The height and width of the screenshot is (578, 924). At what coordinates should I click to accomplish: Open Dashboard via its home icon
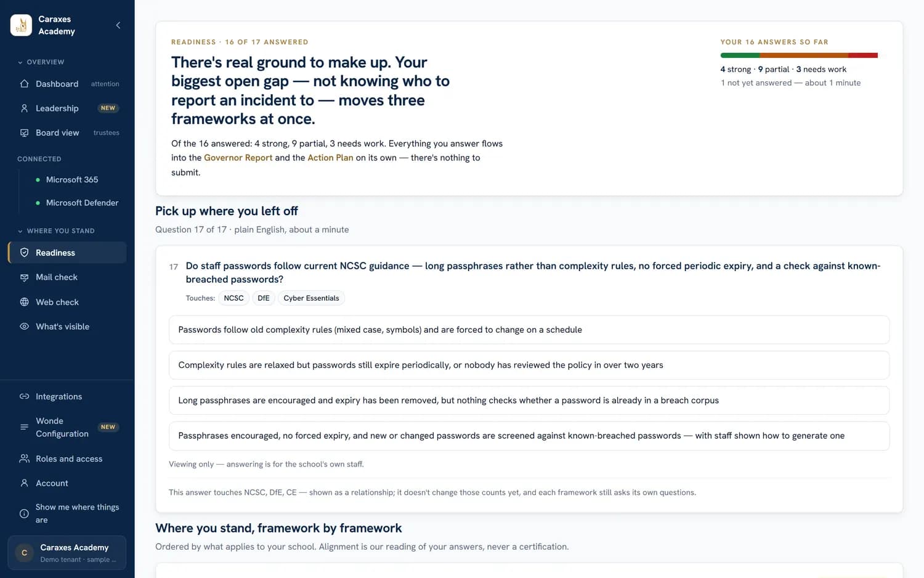click(x=25, y=84)
